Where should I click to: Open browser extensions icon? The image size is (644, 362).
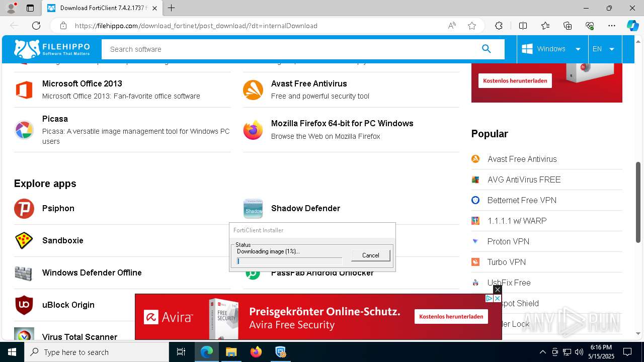tap(499, 26)
